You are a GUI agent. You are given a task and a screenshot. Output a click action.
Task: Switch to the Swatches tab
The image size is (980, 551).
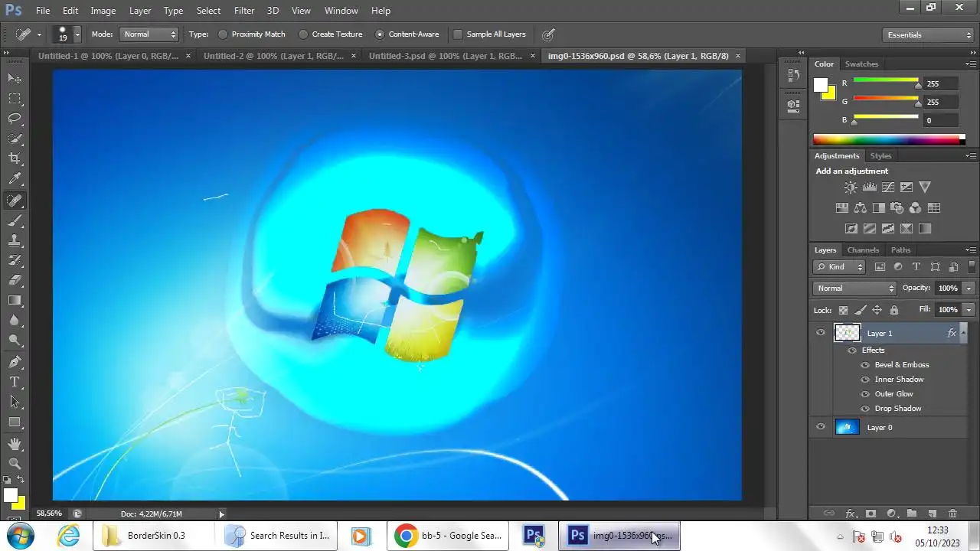click(x=861, y=64)
